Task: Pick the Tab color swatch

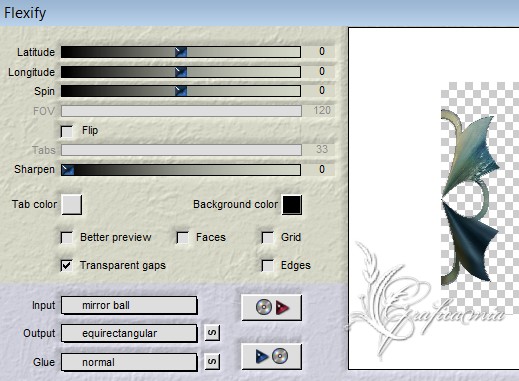Action: click(72, 204)
